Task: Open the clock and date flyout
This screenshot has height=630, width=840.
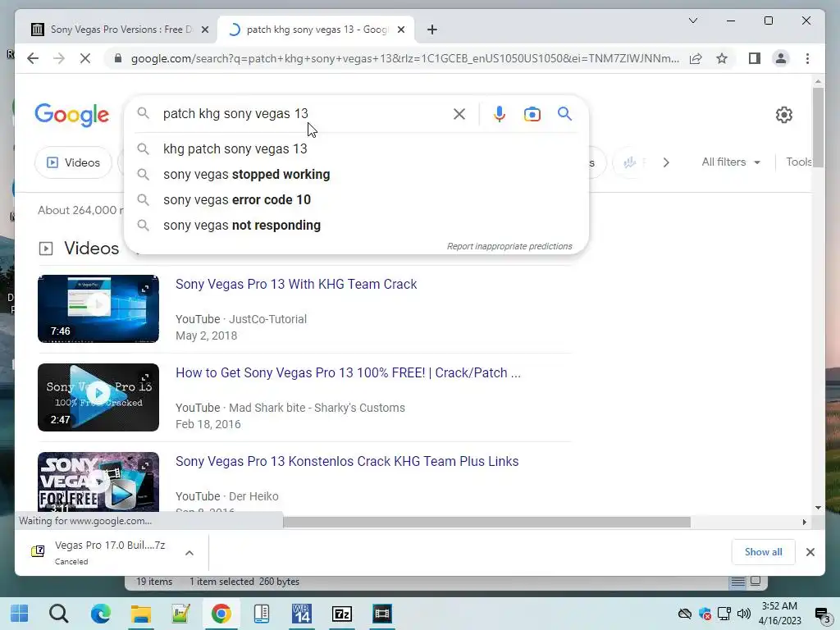Action: (779, 614)
